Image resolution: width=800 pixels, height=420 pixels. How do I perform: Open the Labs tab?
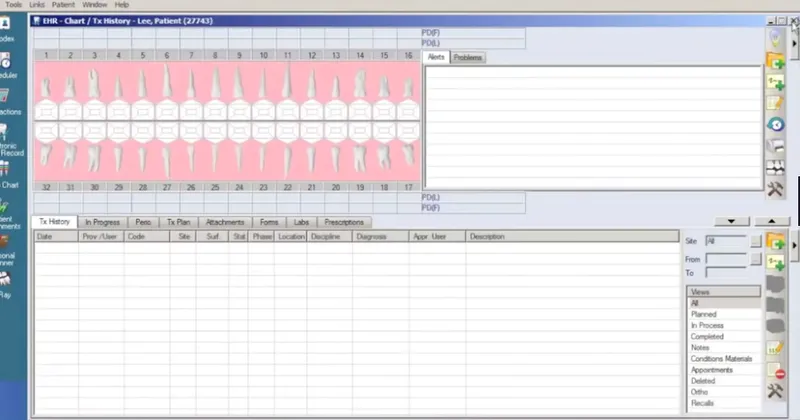[x=301, y=222]
